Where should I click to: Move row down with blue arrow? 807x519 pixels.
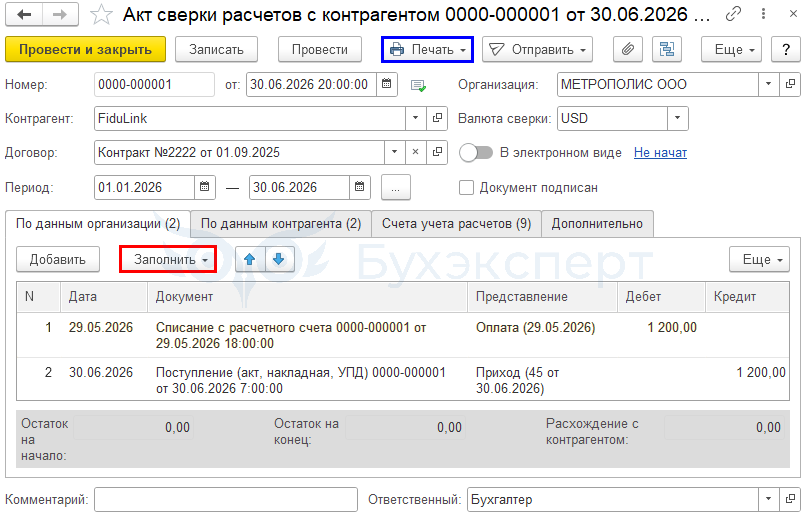click(x=279, y=259)
